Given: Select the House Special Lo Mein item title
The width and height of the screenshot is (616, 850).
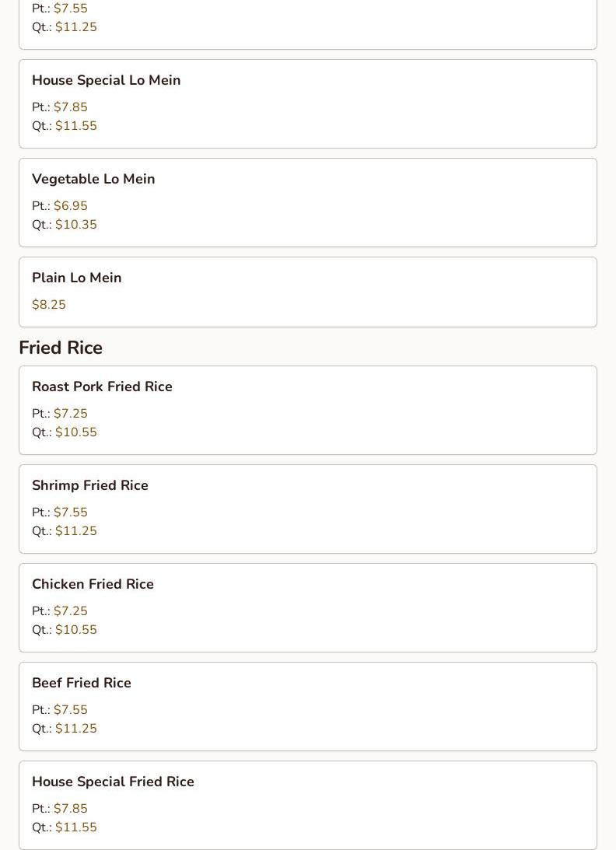Looking at the screenshot, I should coord(106,80).
